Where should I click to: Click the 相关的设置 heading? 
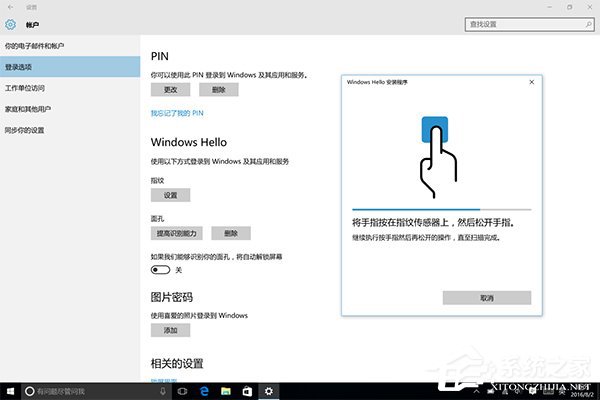click(177, 363)
